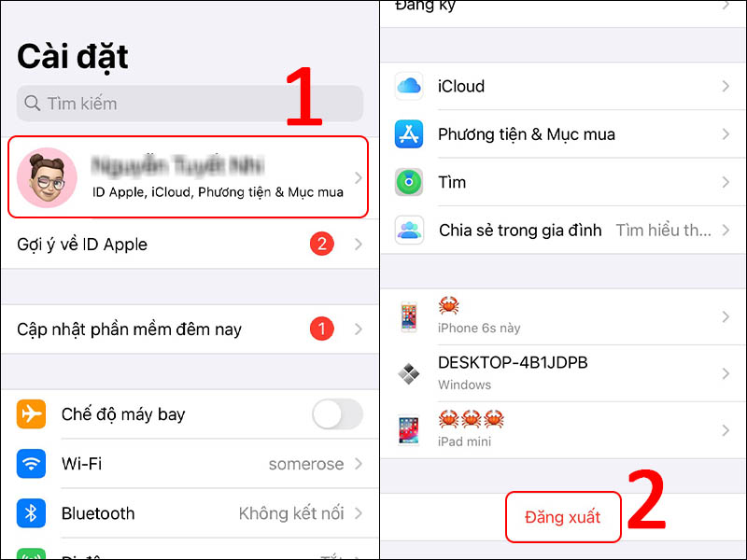747x560 pixels.
Task: Select the iPhone 6s này device
Action: [x=563, y=316]
